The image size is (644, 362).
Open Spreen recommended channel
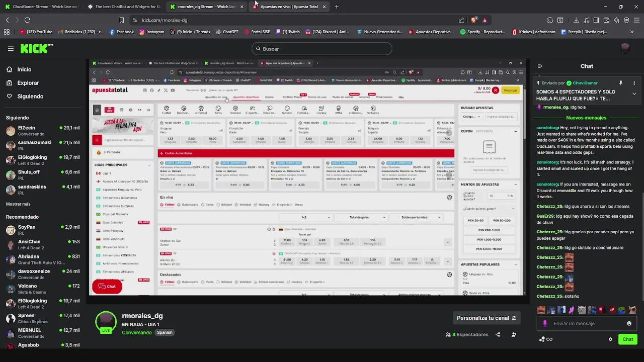point(43,318)
